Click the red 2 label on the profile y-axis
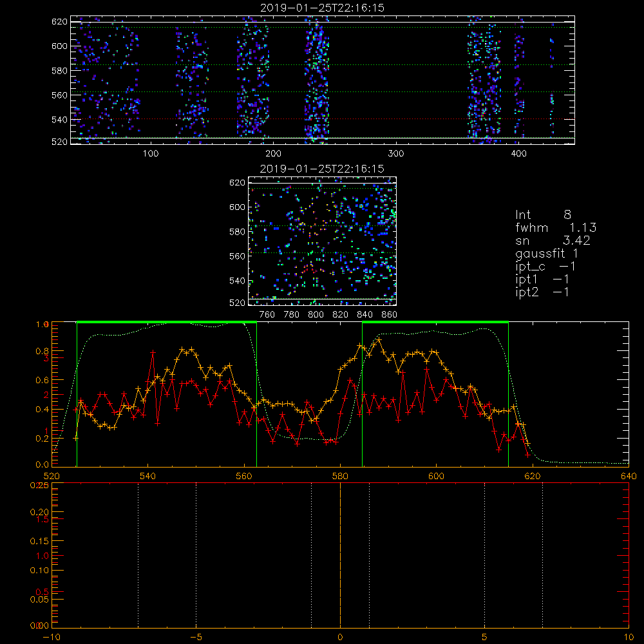 tap(46, 395)
